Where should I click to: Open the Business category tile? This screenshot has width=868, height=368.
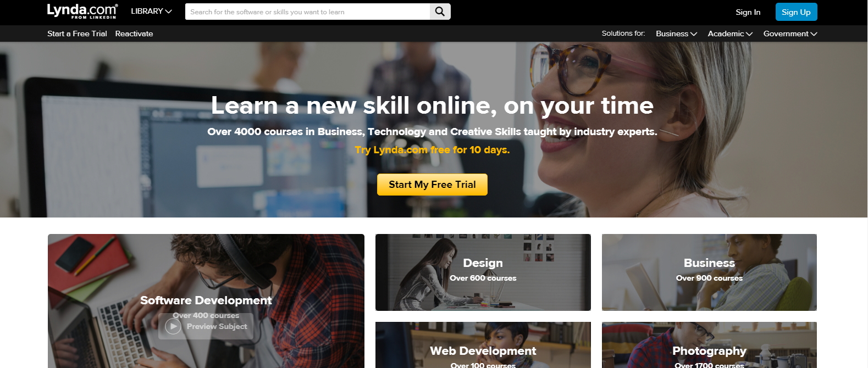tap(709, 272)
